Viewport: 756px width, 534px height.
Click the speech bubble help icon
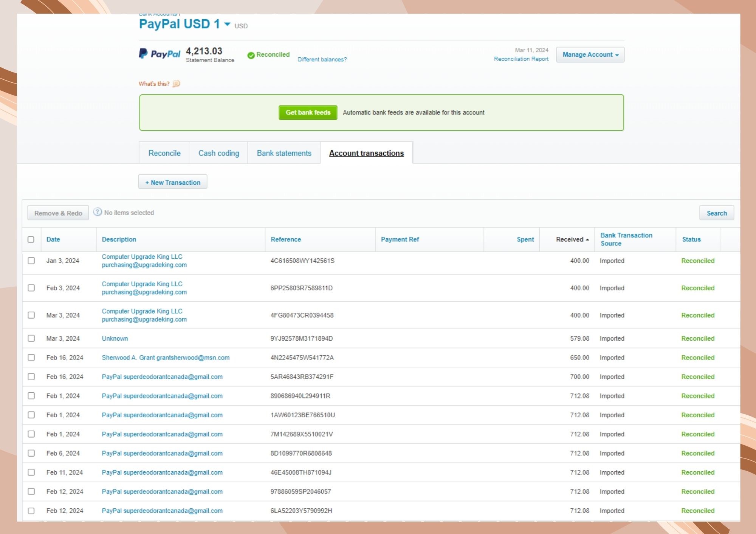[176, 84]
